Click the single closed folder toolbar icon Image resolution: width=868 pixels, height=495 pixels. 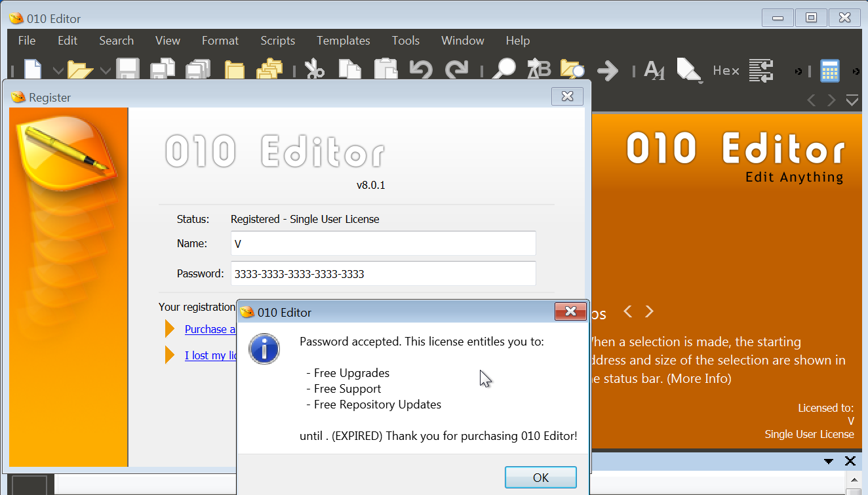pyautogui.click(x=234, y=69)
